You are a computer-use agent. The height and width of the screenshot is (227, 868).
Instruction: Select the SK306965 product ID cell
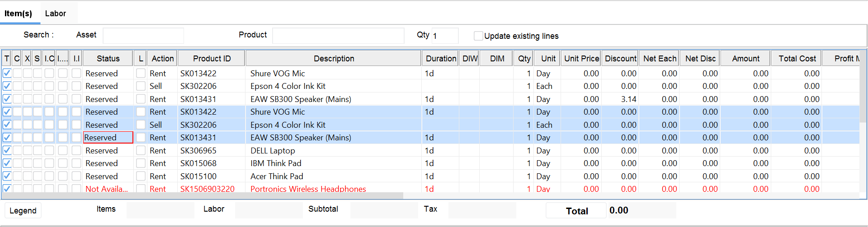pos(198,151)
